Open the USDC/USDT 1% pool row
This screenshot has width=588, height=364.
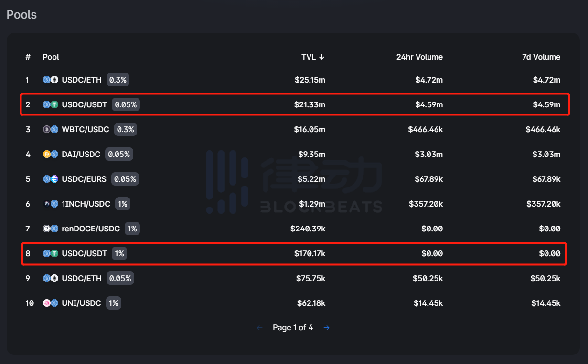[x=294, y=253]
